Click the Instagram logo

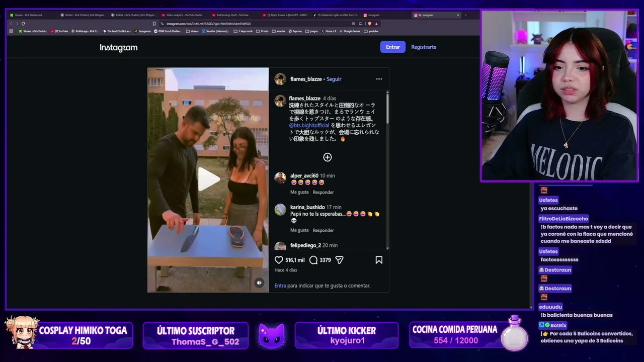pos(119,47)
